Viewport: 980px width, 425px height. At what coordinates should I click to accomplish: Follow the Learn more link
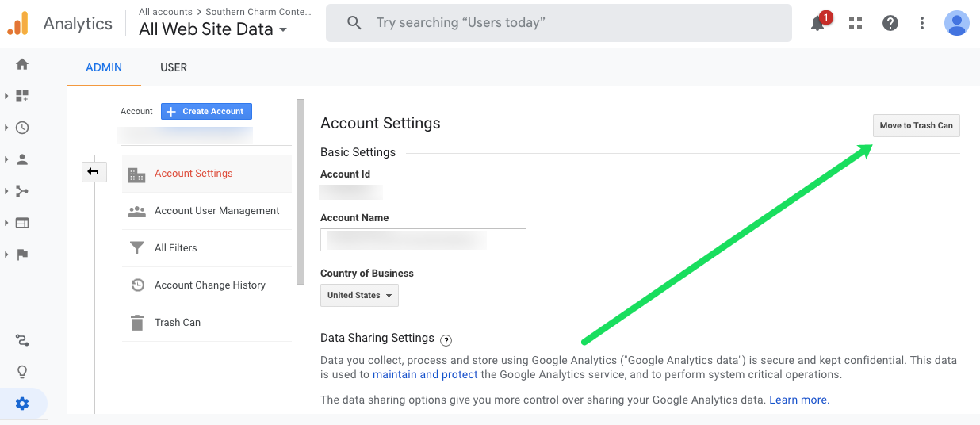click(x=798, y=400)
